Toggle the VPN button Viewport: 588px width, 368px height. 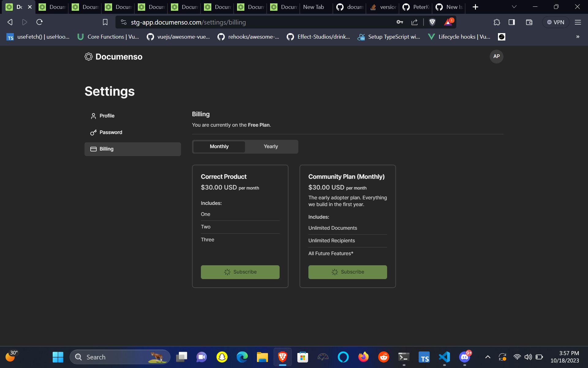tap(555, 22)
